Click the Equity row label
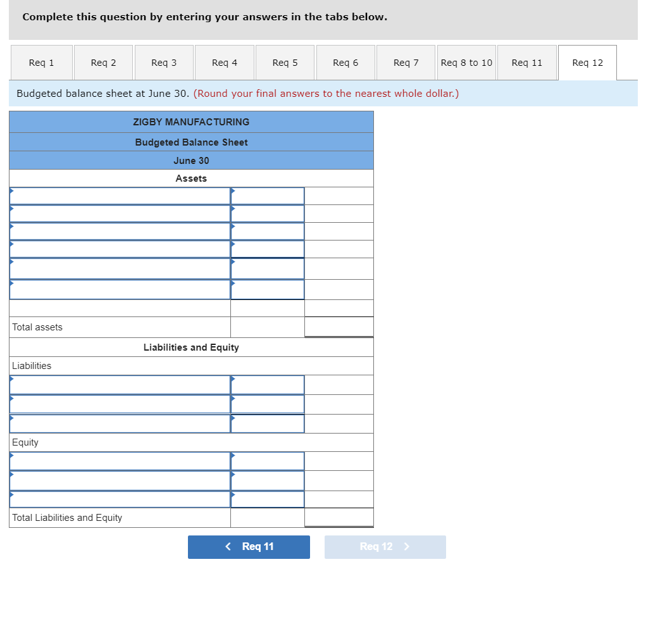The height and width of the screenshot is (619, 672). pyautogui.click(x=25, y=442)
